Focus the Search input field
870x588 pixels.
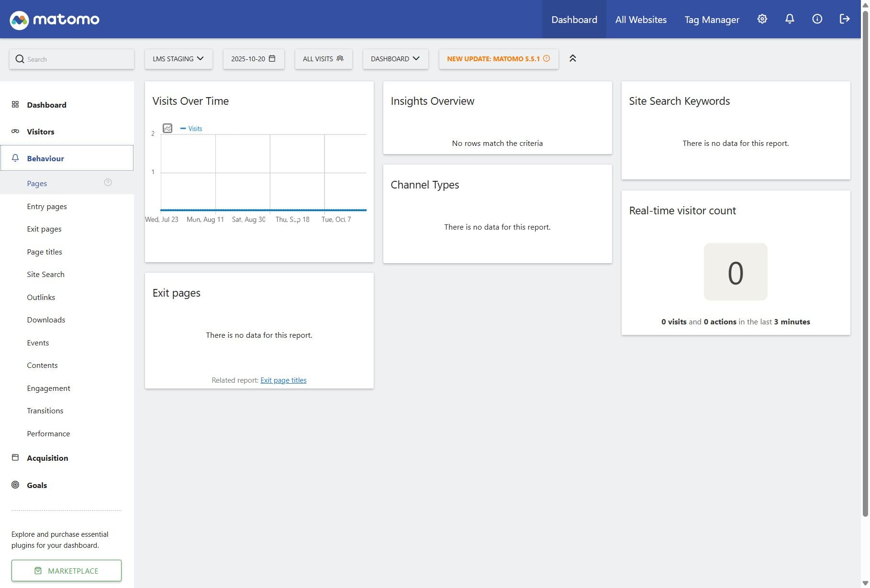click(x=72, y=59)
